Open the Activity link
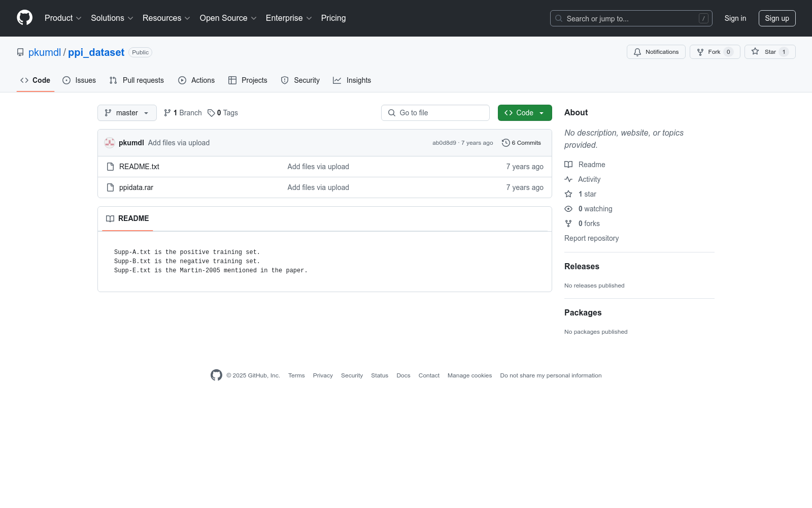 coord(583,179)
